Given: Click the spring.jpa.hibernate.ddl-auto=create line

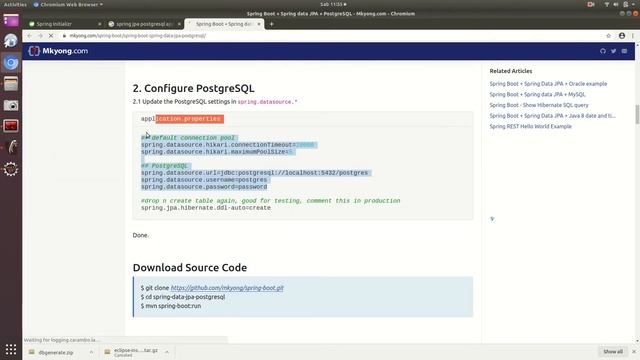Looking at the screenshot, I should (x=206, y=208).
